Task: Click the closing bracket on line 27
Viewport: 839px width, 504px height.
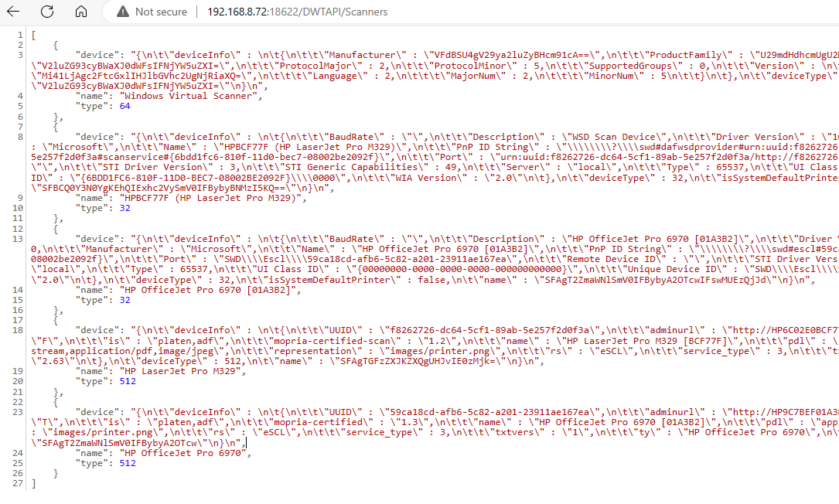Action: coord(34,484)
